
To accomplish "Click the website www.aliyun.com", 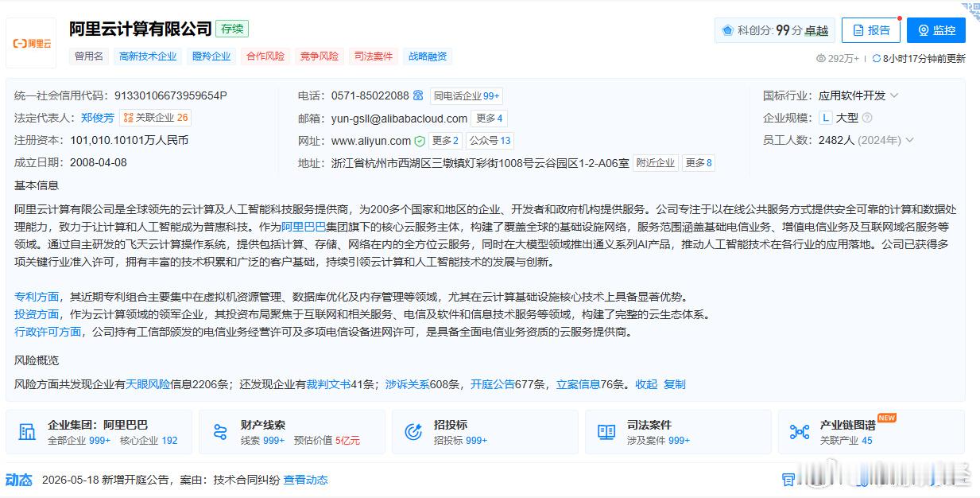I will [x=371, y=141].
